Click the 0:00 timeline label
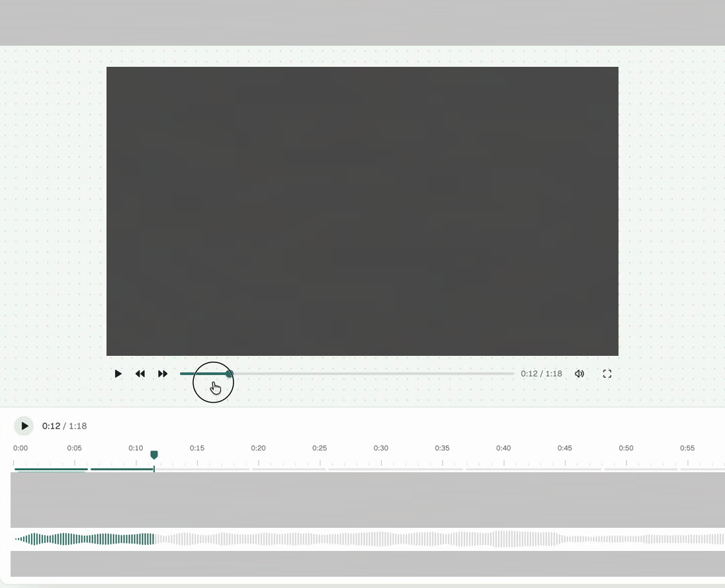This screenshot has width=725, height=588. point(21,448)
